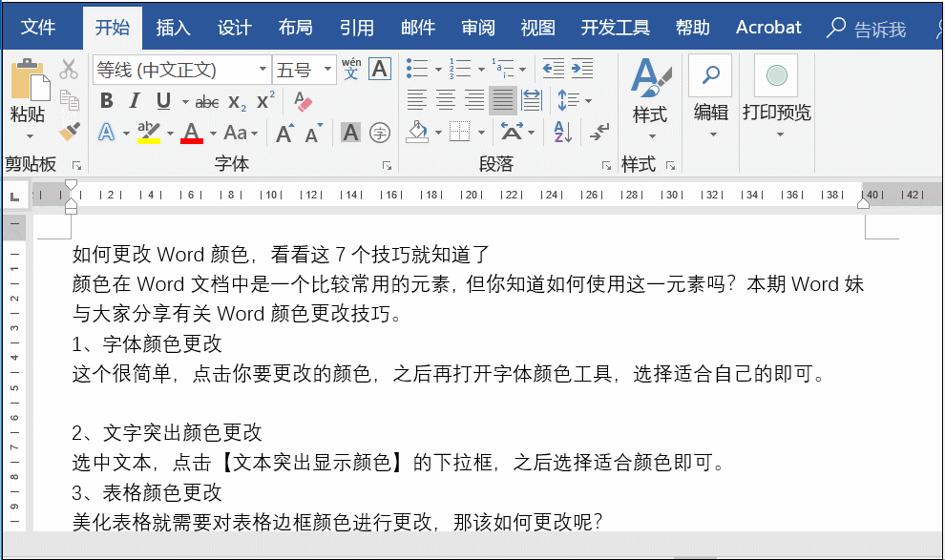Apply yellow text highlight color
945x560 pixels.
[148, 133]
